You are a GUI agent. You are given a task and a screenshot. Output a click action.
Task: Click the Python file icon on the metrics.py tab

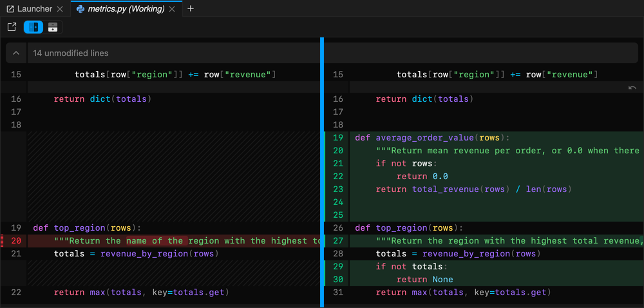pos(80,8)
